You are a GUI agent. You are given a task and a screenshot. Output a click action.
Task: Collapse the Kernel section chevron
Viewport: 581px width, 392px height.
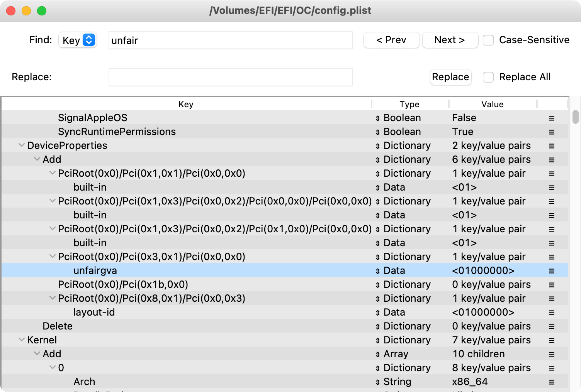[22, 340]
